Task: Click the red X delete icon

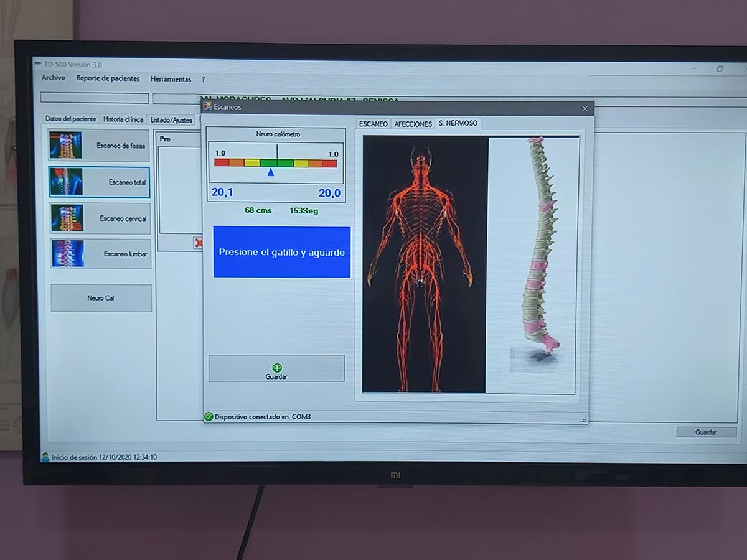Action: pyautogui.click(x=198, y=243)
